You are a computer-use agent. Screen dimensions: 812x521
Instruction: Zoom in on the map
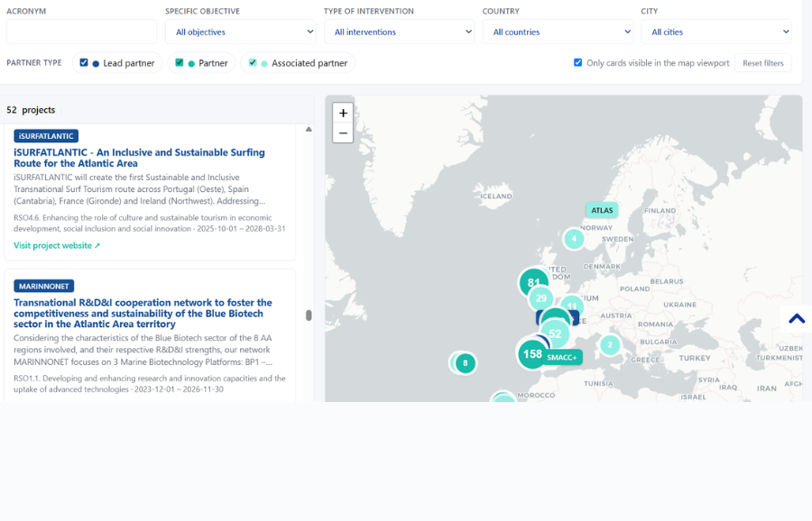[x=343, y=113]
